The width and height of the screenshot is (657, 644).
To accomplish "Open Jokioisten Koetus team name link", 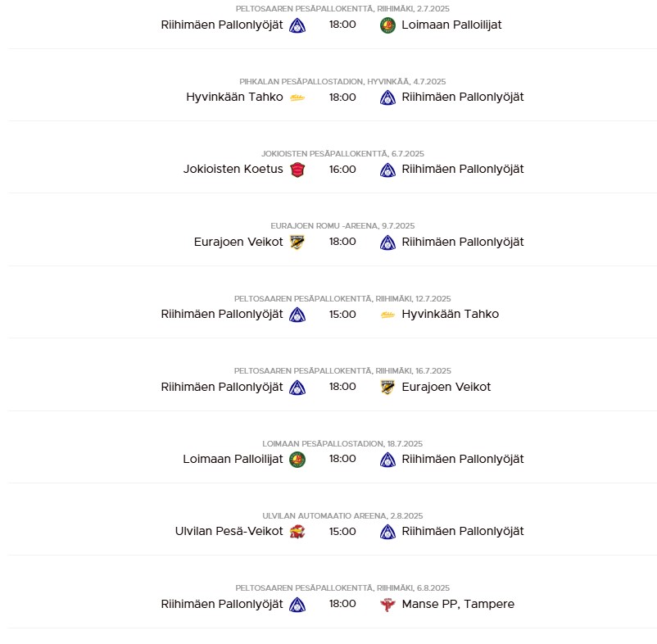I will point(233,170).
